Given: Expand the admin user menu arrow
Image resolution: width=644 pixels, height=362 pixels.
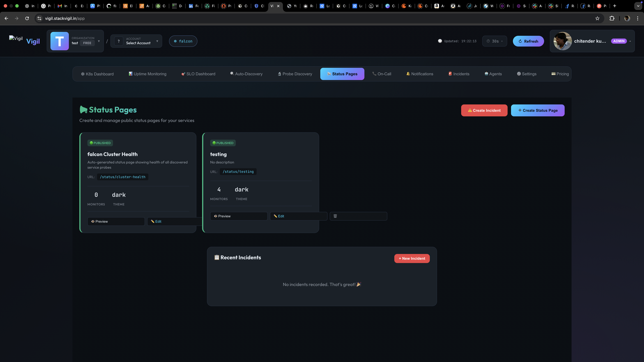Looking at the screenshot, I should click(x=630, y=41).
